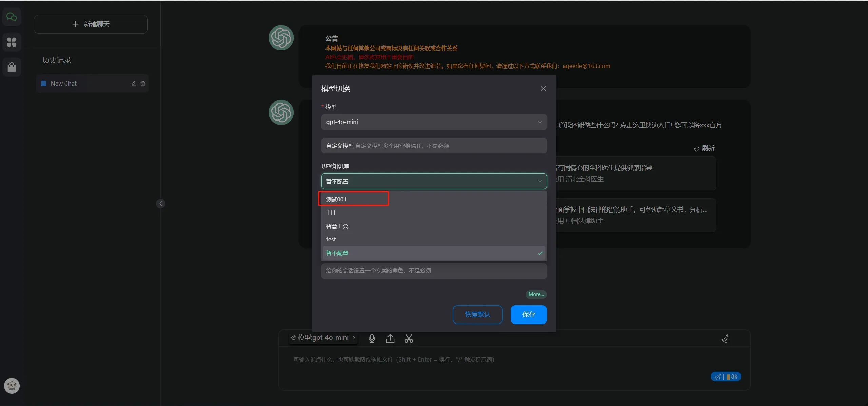Click the scissors screenshot icon
The width and height of the screenshot is (868, 406).
(x=409, y=338)
